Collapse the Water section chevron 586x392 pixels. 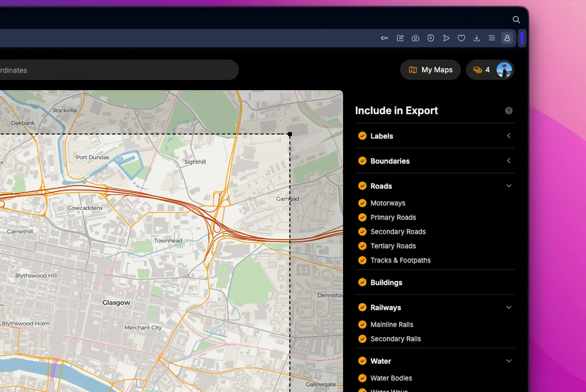click(x=509, y=361)
